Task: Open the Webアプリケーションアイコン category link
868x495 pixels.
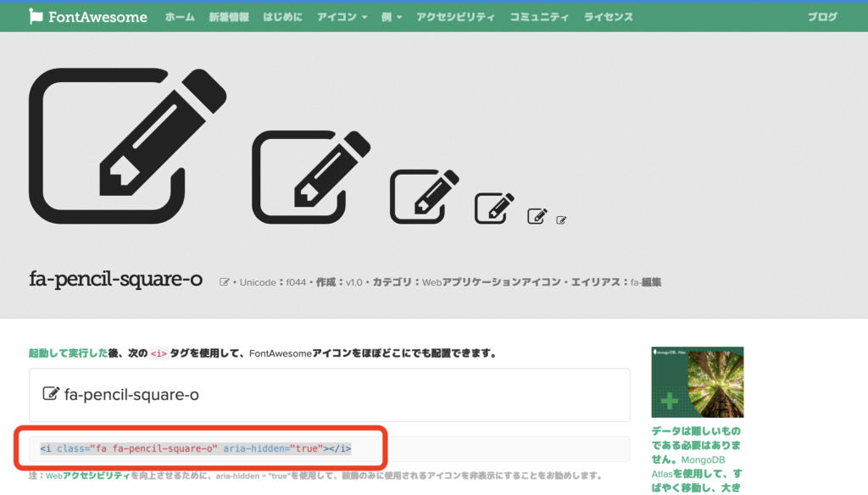Action: [x=492, y=282]
